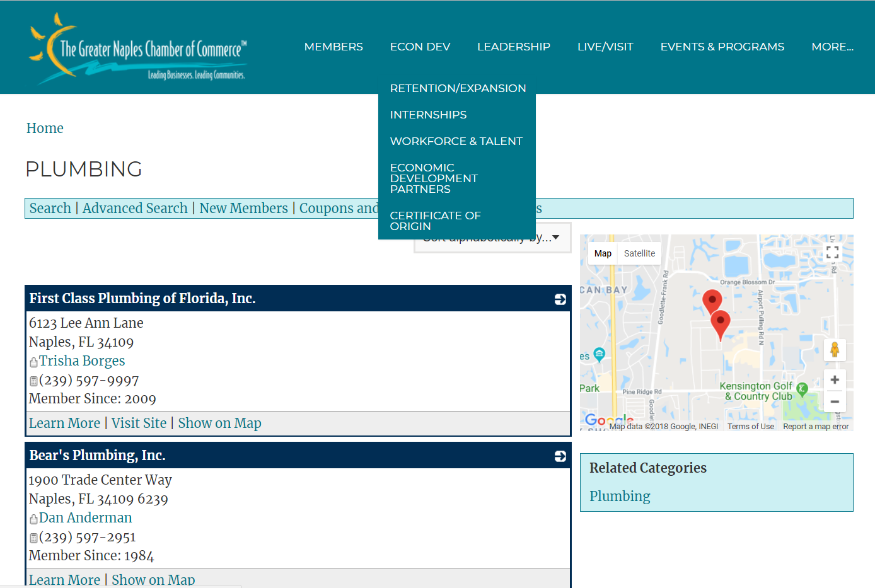Image resolution: width=875 pixels, height=588 pixels.
Task: Open First Class Plumbing of Florida title
Action: 142,298
